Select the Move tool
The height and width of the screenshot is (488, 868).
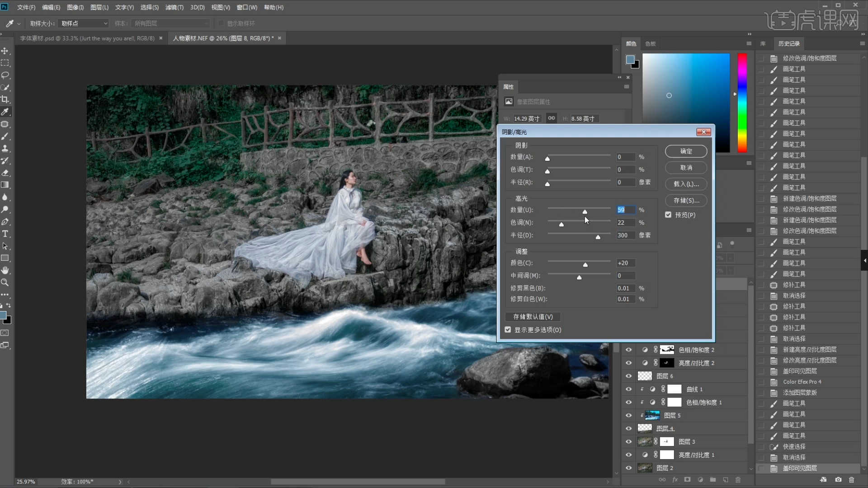coord(5,51)
